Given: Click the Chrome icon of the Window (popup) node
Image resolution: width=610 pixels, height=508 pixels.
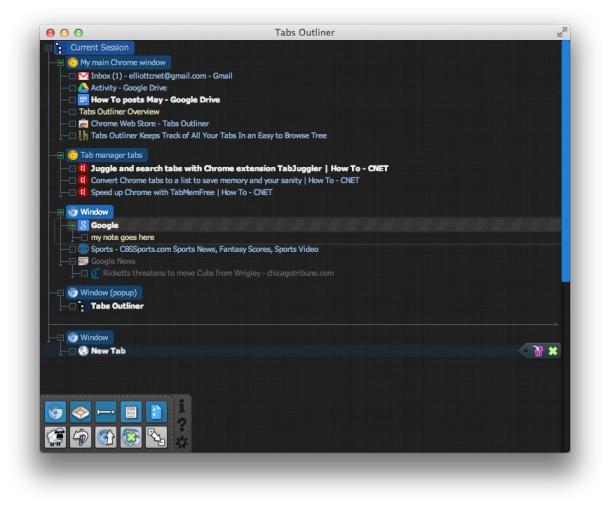Looking at the screenshot, I should (x=73, y=293).
